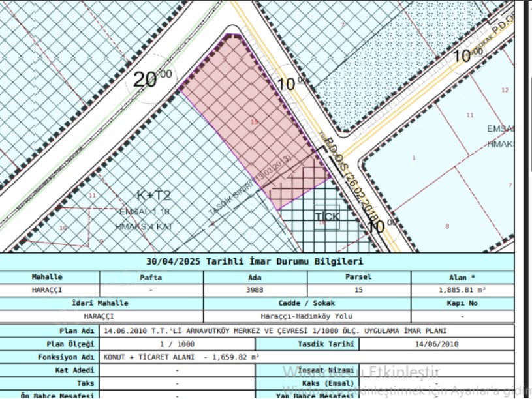Select the Ada value 3988 cell
Screen dimensions: 532x399
click(255, 290)
